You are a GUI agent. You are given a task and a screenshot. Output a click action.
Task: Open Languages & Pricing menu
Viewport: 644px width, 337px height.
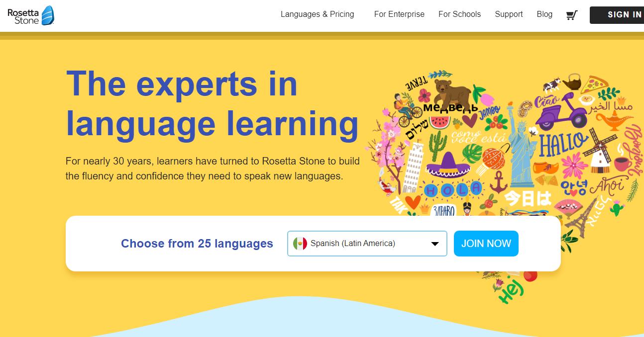pyautogui.click(x=318, y=14)
